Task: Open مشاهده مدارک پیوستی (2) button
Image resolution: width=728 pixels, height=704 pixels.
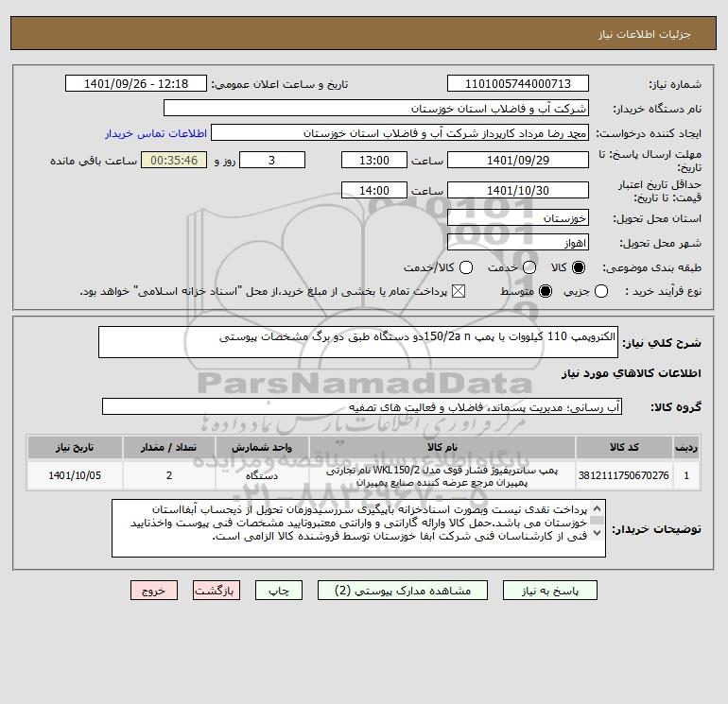Action: click(403, 591)
